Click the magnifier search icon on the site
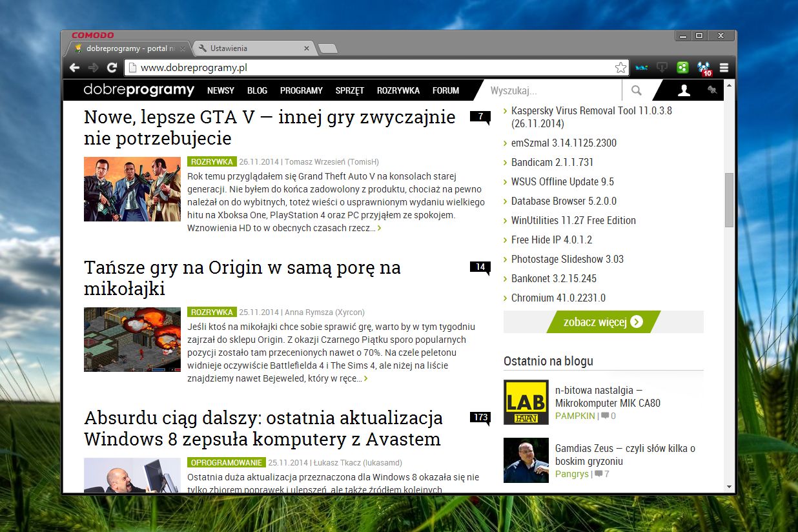 coord(637,91)
